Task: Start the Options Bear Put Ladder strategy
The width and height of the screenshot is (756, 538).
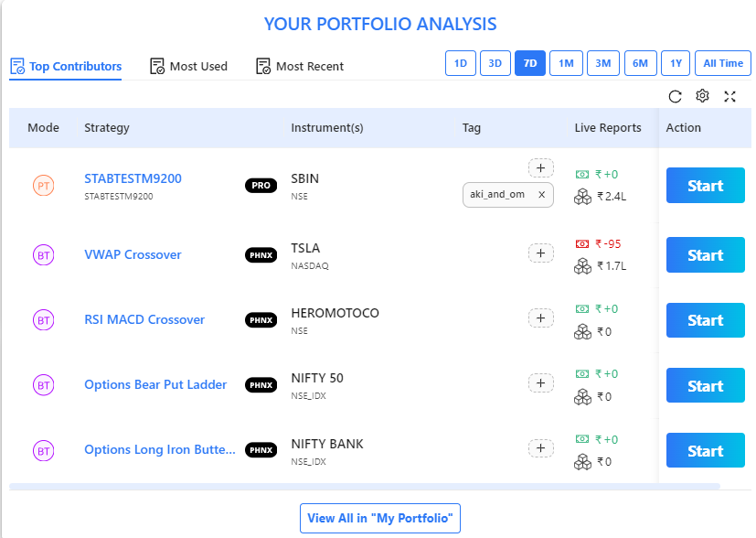Action: 705,386
